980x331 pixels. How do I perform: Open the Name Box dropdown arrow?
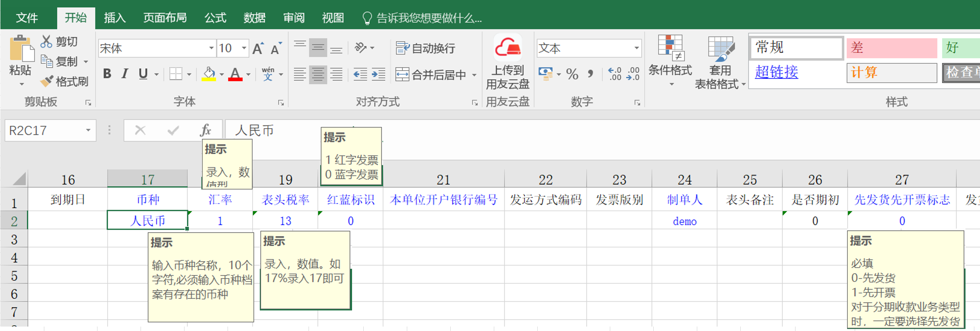(x=88, y=130)
